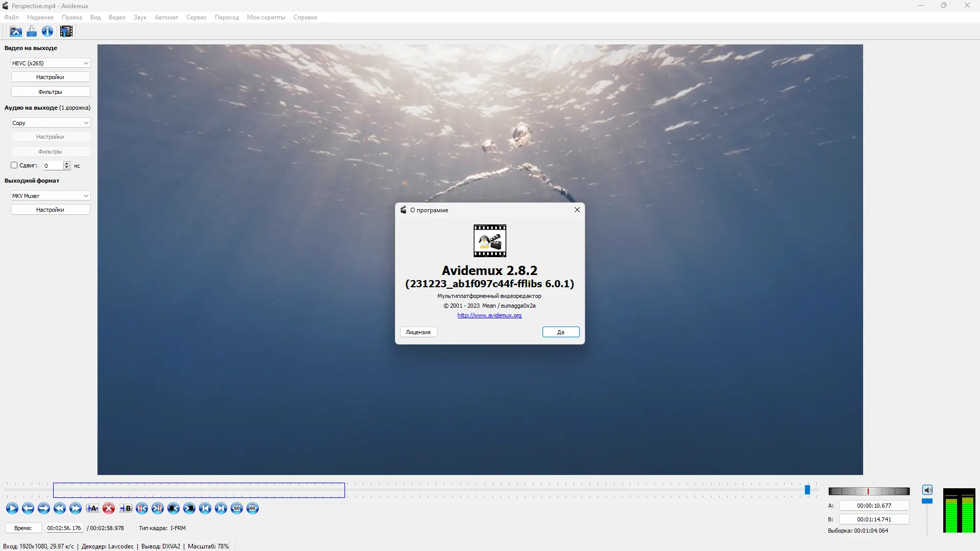The height and width of the screenshot is (551, 980).
Task: Toggle the speaker mute icon
Action: click(x=927, y=490)
